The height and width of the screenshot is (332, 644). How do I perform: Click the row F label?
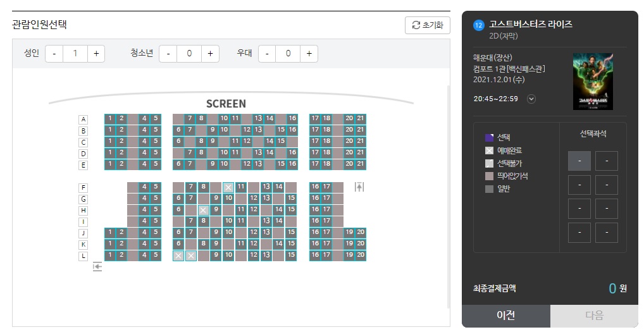click(x=84, y=188)
